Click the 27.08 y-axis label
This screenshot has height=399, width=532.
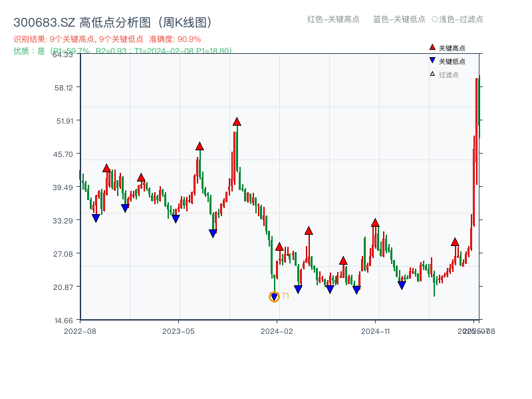63,254
